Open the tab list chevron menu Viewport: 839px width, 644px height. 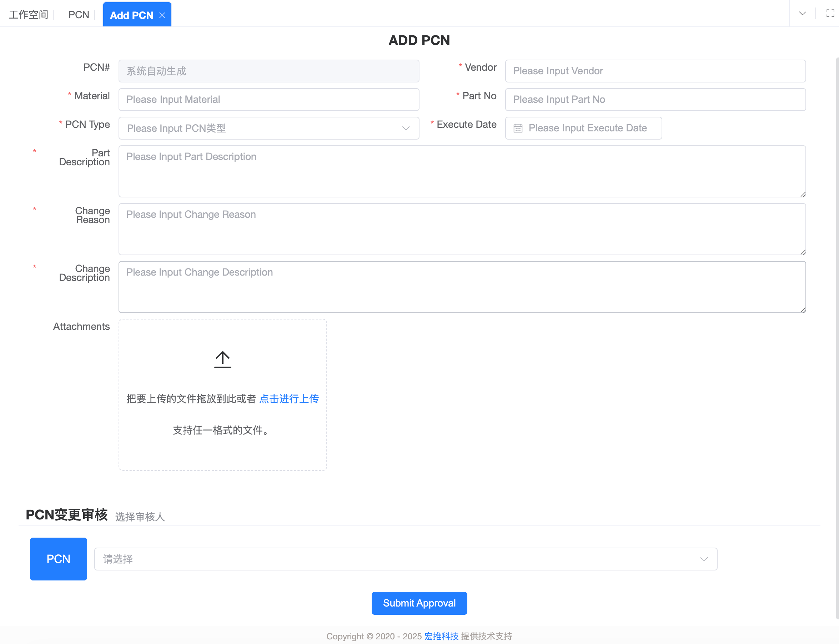[x=802, y=14]
